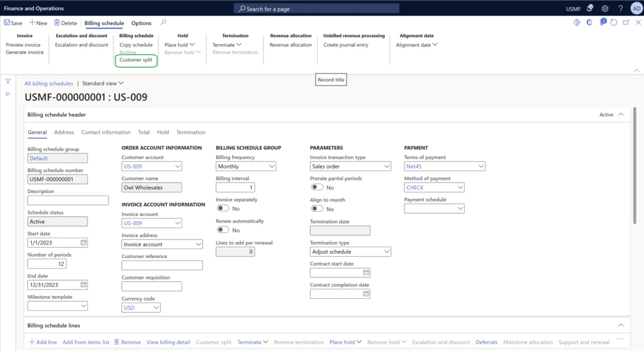Click the AD user avatar
644x351 pixels.
[x=636, y=8]
